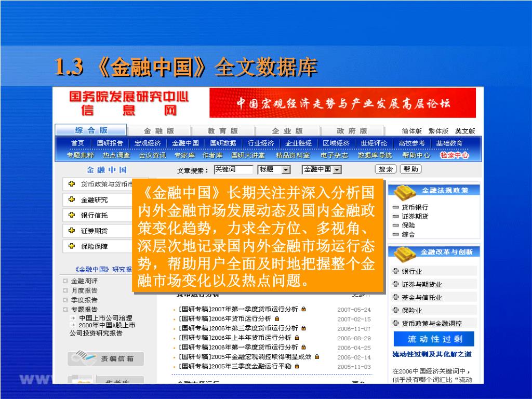The image size is (532, 399).
Task: Expand the 证券与期货业 plus icon
Action: (x=395, y=284)
